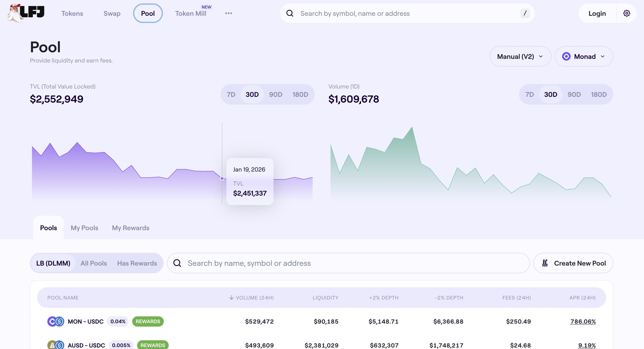This screenshot has height=349, width=644.
Task: Click the top search magnifier icon
Action: pyautogui.click(x=290, y=13)
